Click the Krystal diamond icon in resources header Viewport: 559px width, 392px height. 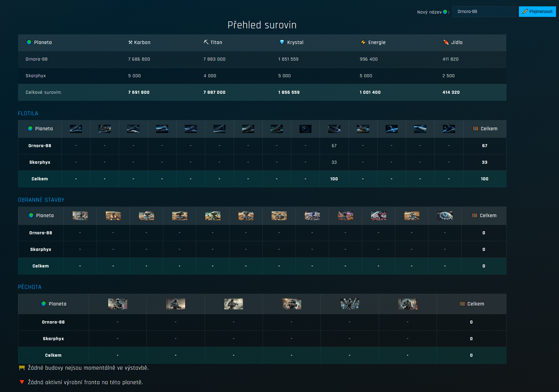coord(282,42)
